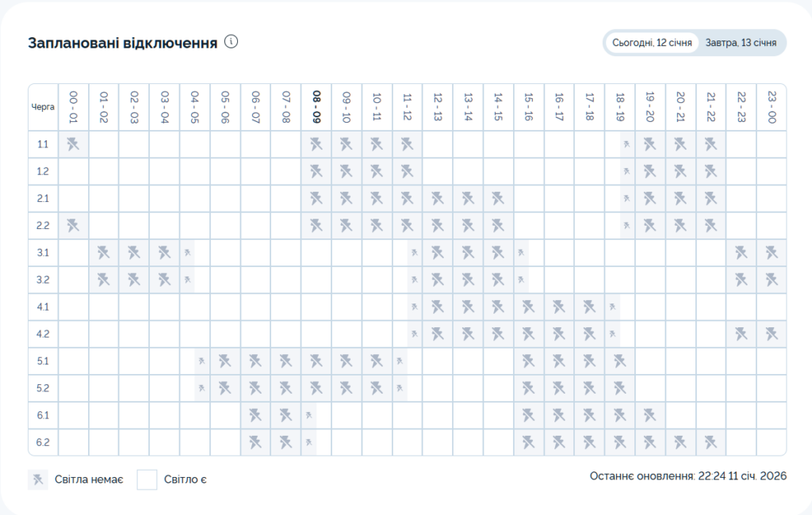The image size is (812, 515).
Task: Click info icon beside Заплановані відключення heading
Action: coord(232,42)
